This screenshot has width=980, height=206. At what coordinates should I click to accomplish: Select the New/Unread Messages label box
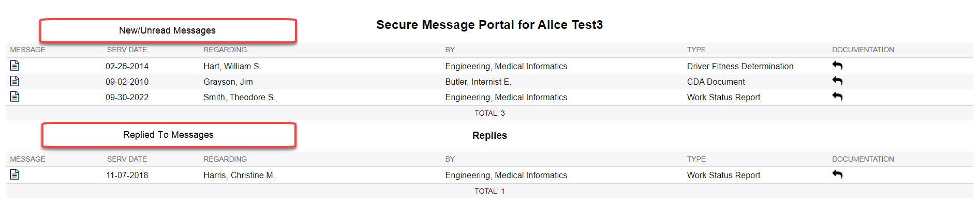[168, 30]
